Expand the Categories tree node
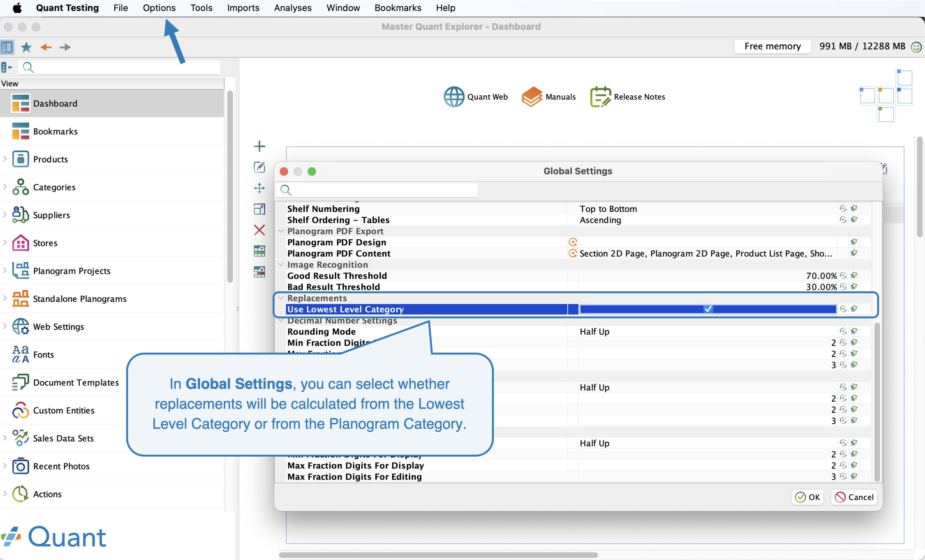The image size is (925, 560). [5, 186]
